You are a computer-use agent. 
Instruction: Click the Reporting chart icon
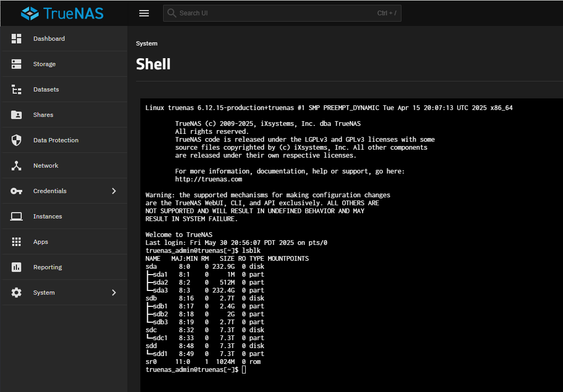[16, 267]
